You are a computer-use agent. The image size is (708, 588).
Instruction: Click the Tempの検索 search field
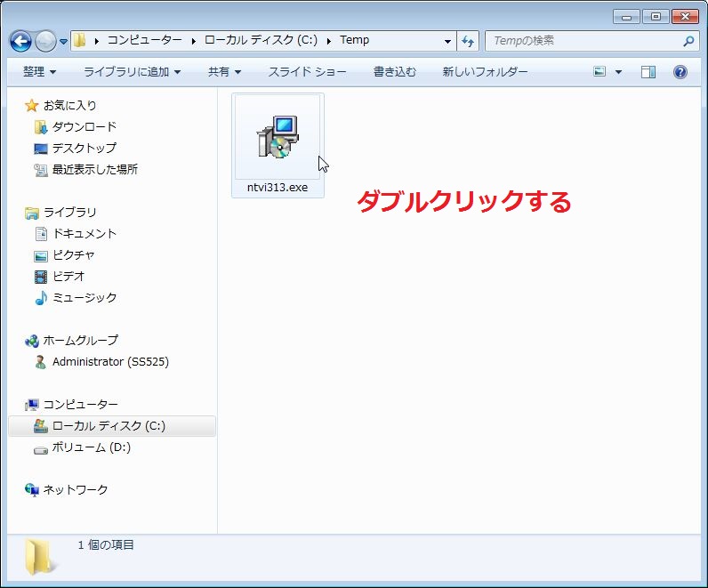point(583,41)
